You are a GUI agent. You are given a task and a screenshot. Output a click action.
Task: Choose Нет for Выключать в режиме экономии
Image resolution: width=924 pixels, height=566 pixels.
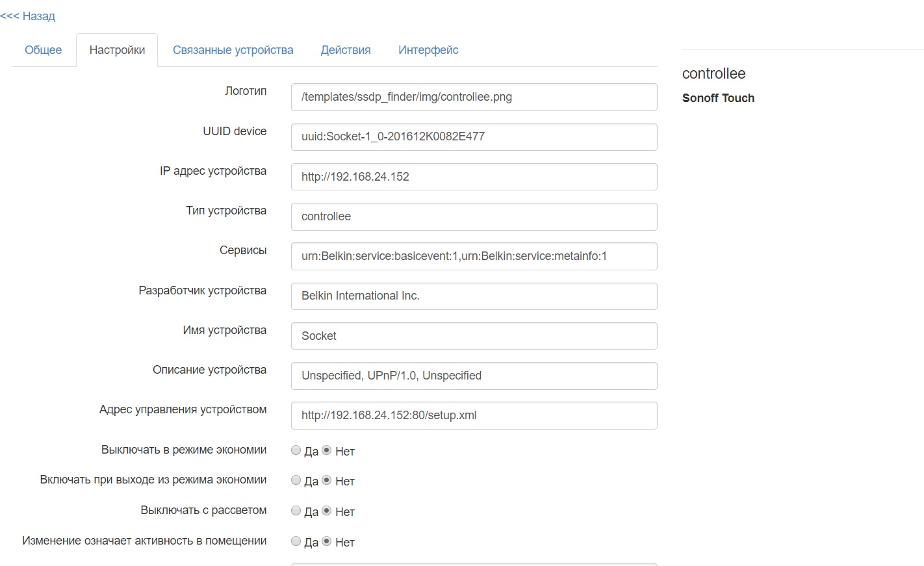coord(327,450)
